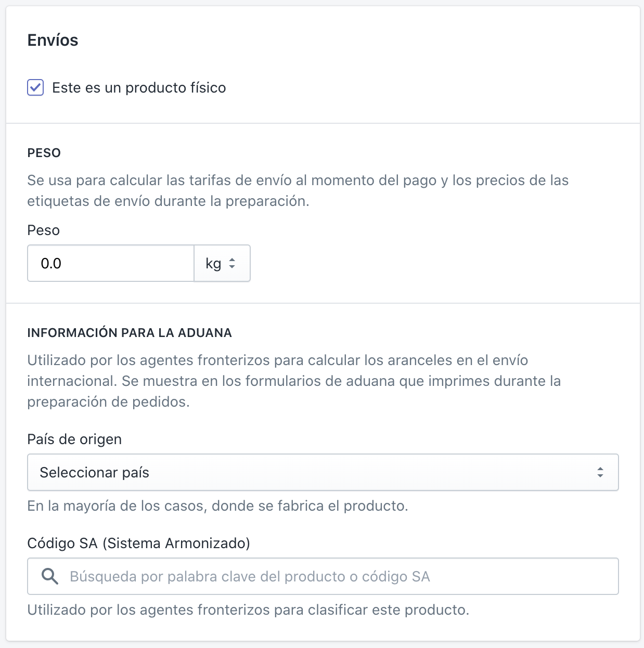Screen dimensions: 644x648
Task: Click the 'Este es un producto físico' label
Action: pyautogui.click(x=139, y=87)
